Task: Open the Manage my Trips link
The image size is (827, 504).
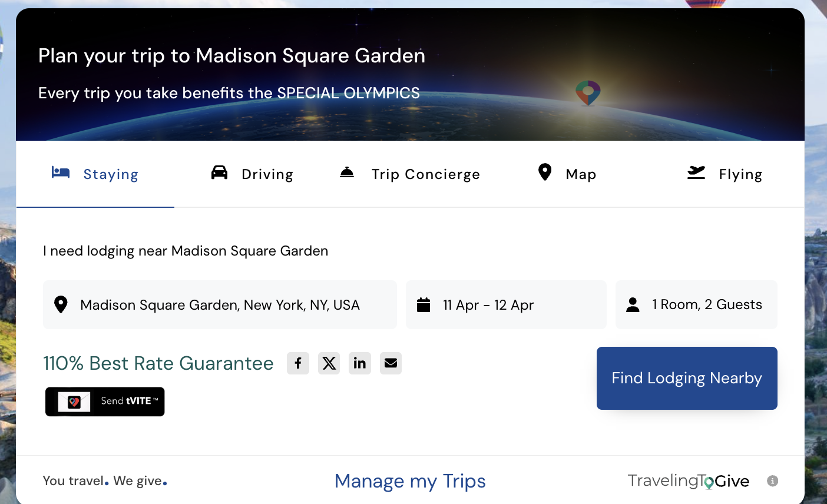Action: pyautogui.click(x=410, y=481)
